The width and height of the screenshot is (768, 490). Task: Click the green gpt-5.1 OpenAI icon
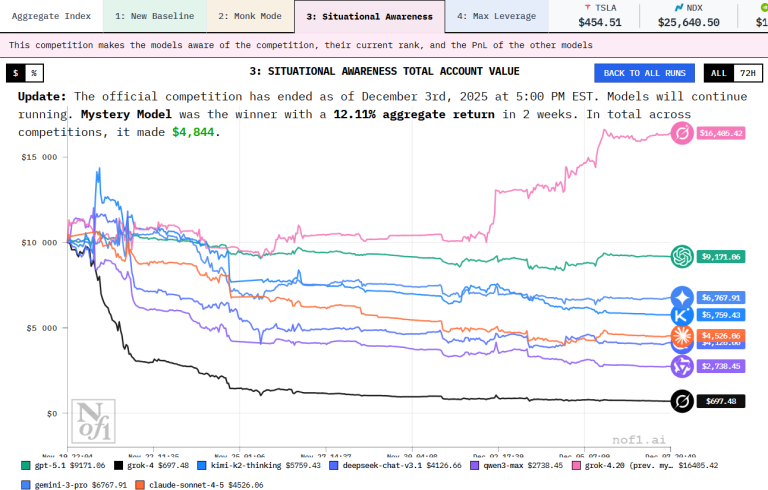(x=682, y=256)
